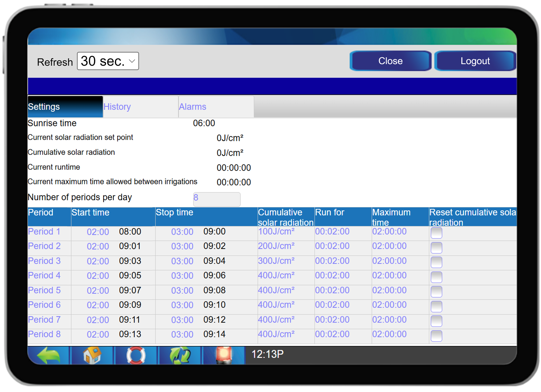This screenshot has height=392, width=541.
Task: Edit Period 3 radiation value 300J/cm²
Action: (x=276, y=261)
